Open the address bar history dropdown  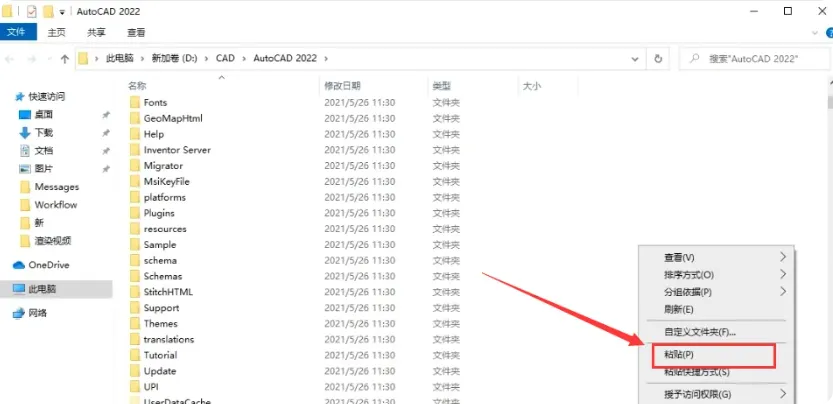[x=635, y=59]
